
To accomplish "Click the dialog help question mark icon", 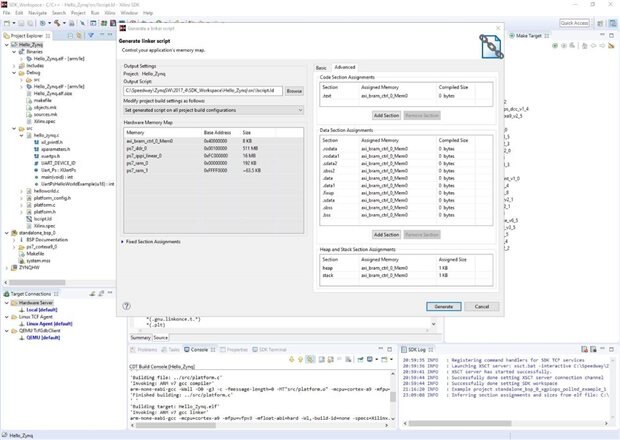I will pyautogui.click(x=126, y=306).
